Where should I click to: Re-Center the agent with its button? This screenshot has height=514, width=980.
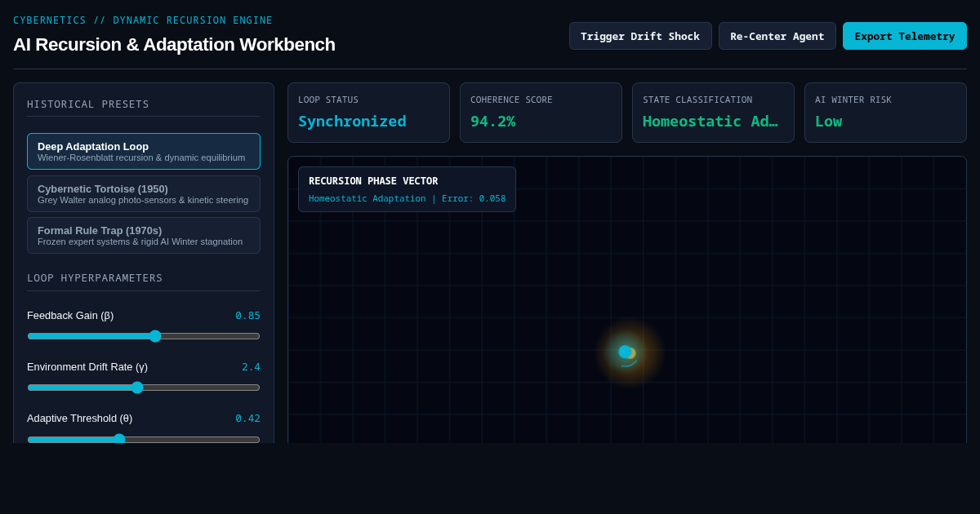click(x=777, y=36)
